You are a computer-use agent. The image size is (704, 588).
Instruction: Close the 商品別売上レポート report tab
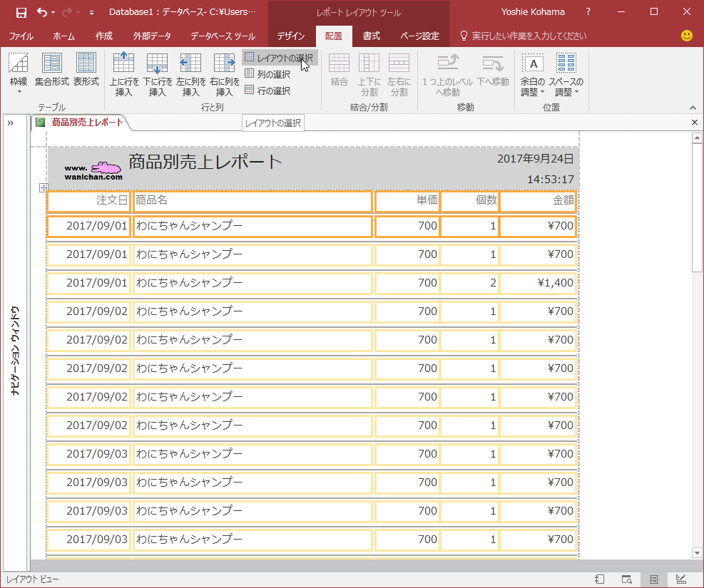point(695,122)
